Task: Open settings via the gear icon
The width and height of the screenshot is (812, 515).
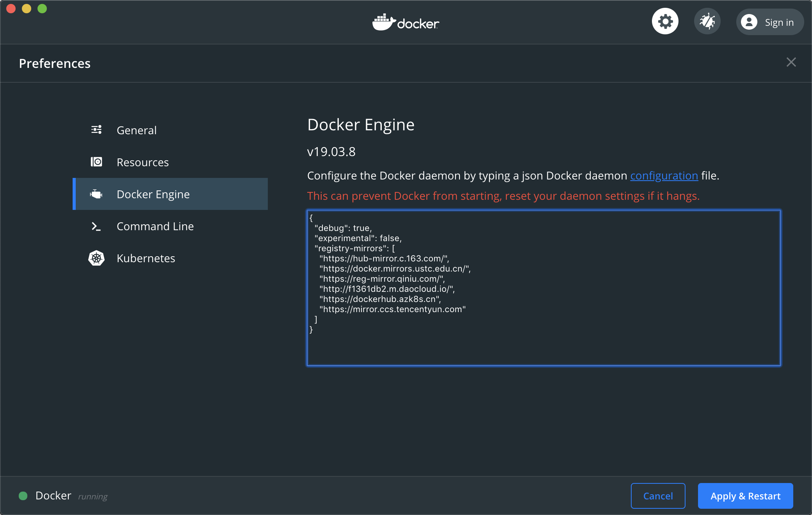Action: click(x=665, y=21)
